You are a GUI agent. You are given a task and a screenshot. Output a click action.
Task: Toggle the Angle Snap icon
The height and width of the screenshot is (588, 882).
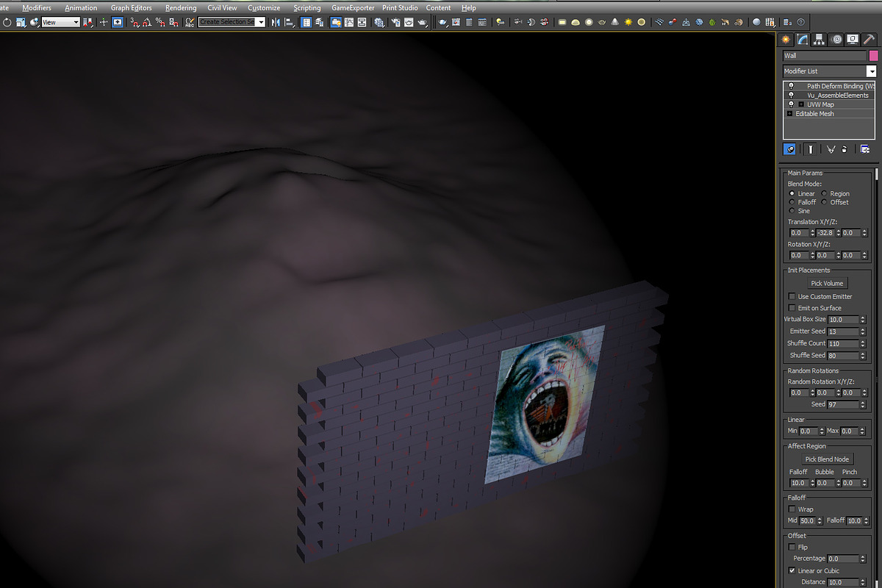tap(147, 22)
